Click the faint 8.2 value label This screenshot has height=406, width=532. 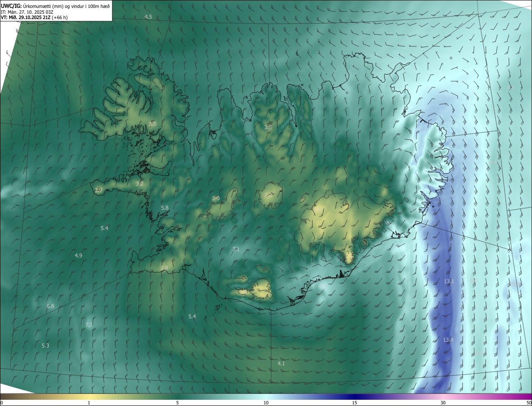click(x=511, y=87)
